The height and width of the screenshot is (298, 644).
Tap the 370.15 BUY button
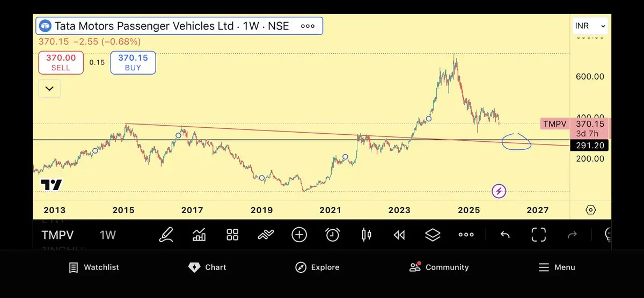click(133, 63)
